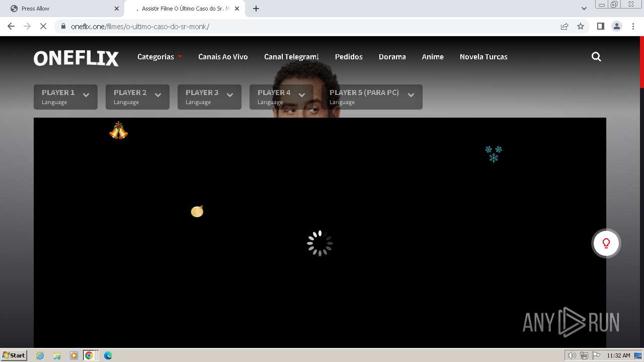Open the Anime section
644x362 pixels.
point(433,57)
